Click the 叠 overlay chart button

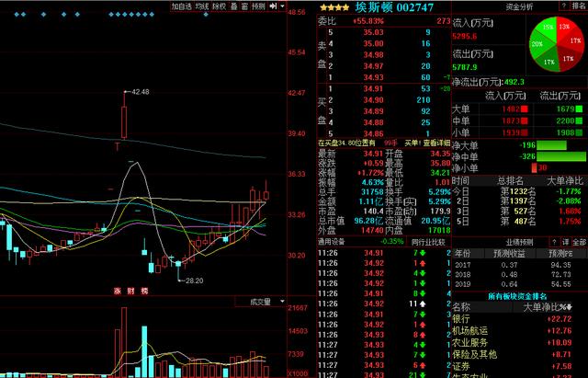pos(234,6)
